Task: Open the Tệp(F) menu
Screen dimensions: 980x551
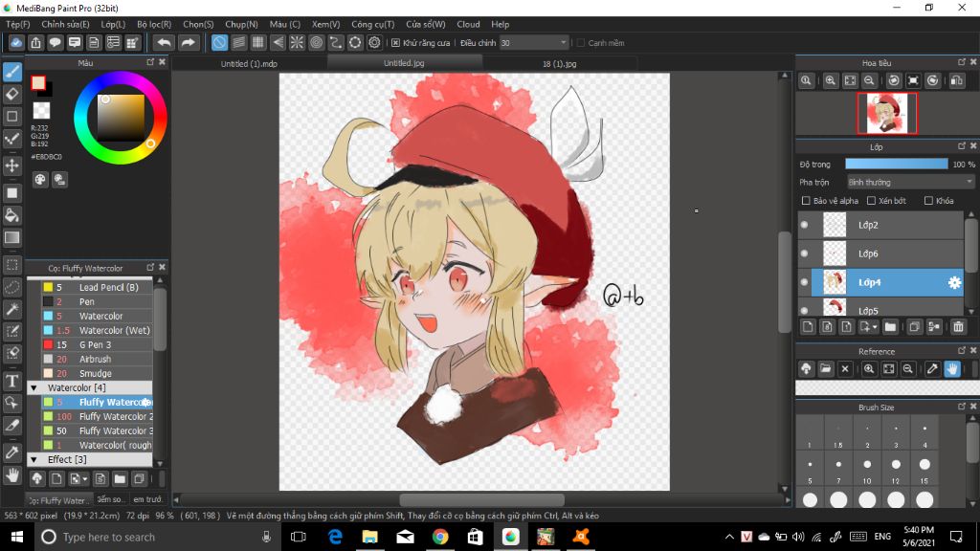Action: (x=18, y=24)
